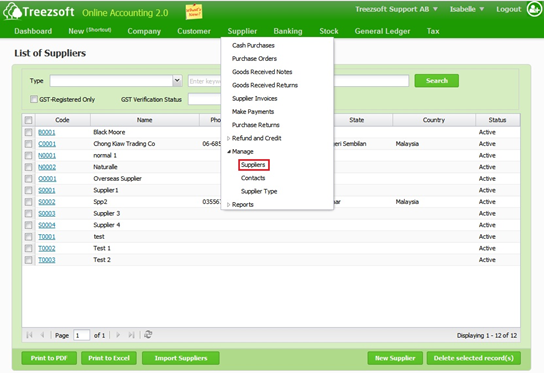Click the Search button
Image resolution: width=544 pixels, height=373 pixels.
[436, 80]
